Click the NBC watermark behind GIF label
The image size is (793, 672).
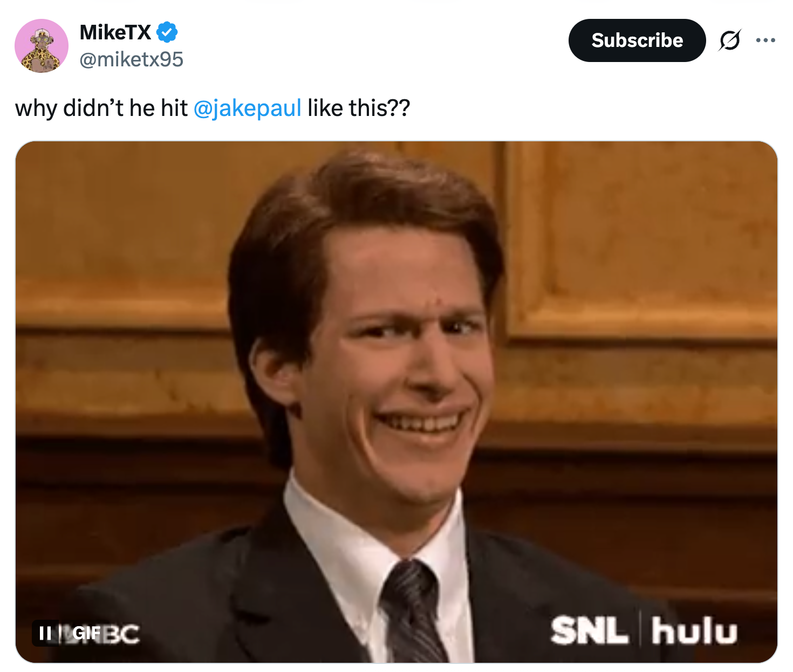click(x=122, y=634)
